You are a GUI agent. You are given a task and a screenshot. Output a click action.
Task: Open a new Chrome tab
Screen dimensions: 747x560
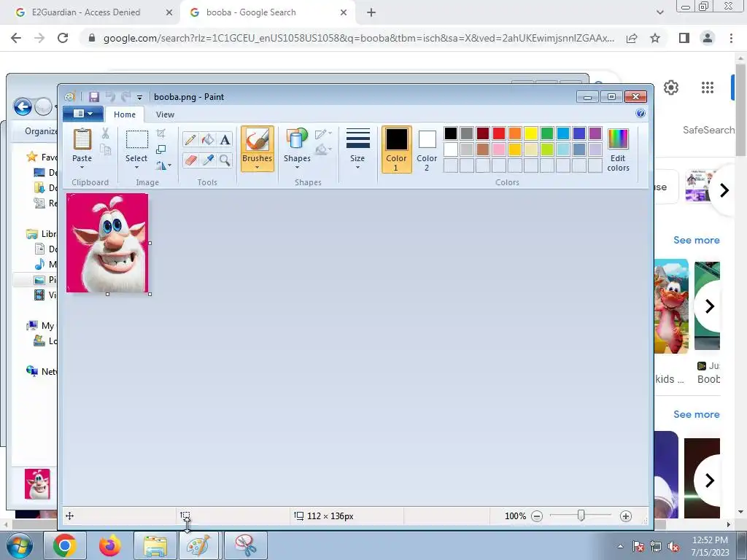tap(371, 12)
